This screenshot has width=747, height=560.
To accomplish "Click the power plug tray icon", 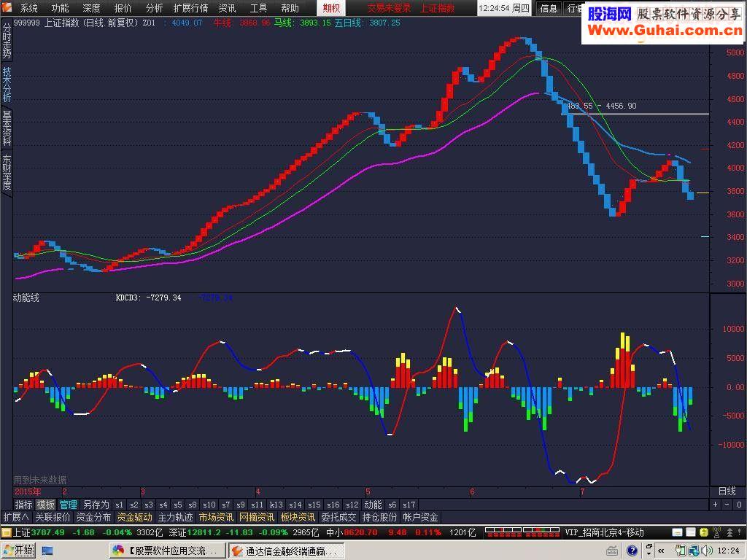I will [x=681, y=551].
